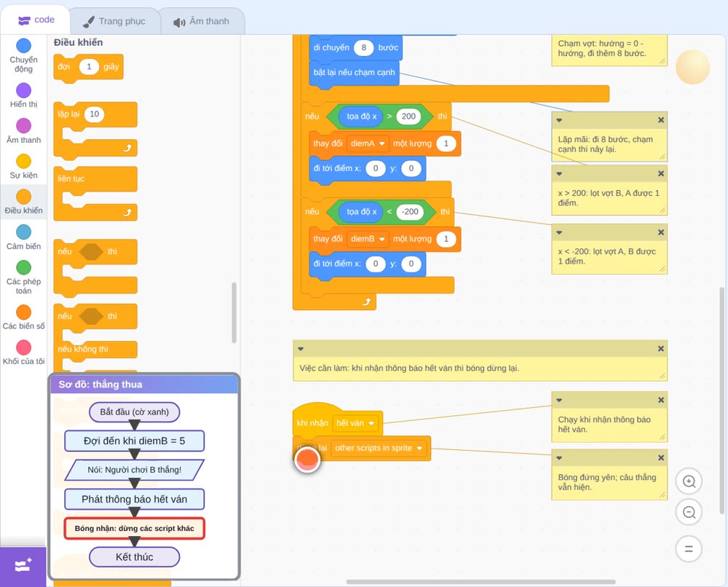
Task: Select the 'liên tục' block in palette
Action: click(95, 193)
